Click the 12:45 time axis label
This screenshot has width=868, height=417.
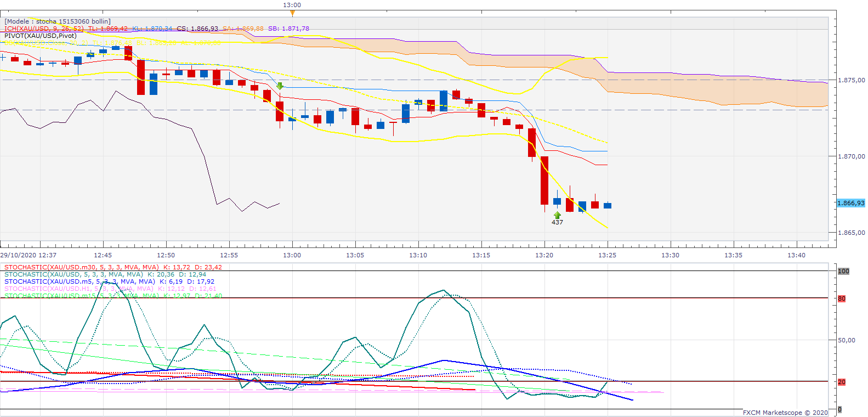[103, 255]
